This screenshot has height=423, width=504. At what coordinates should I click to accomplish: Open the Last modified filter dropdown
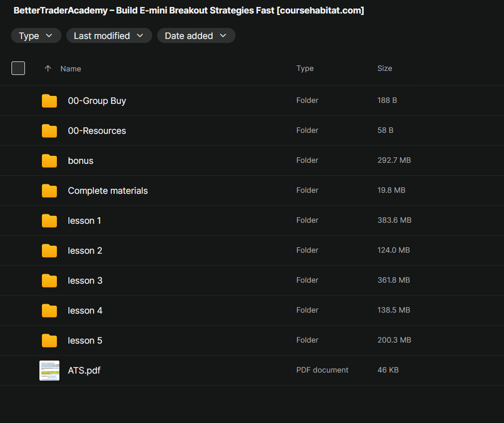(109, 35)
